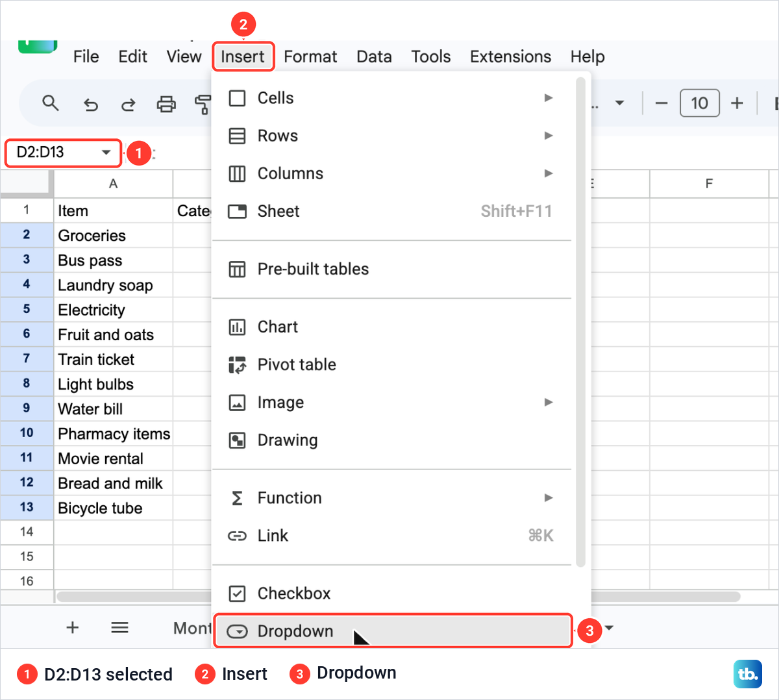The width and height of the screenshot is (779, 700).
Task: Redo the last action
Action: pos(129,104)
